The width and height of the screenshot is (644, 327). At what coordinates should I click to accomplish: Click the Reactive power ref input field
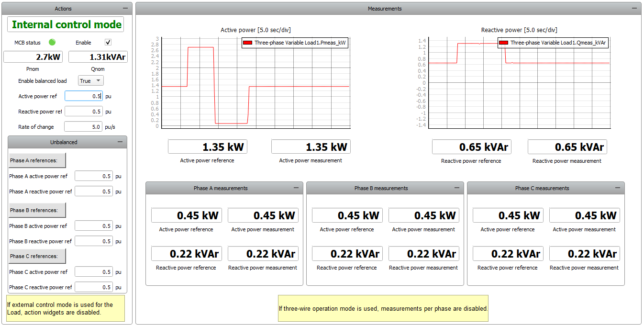click(x=83, y=112)
